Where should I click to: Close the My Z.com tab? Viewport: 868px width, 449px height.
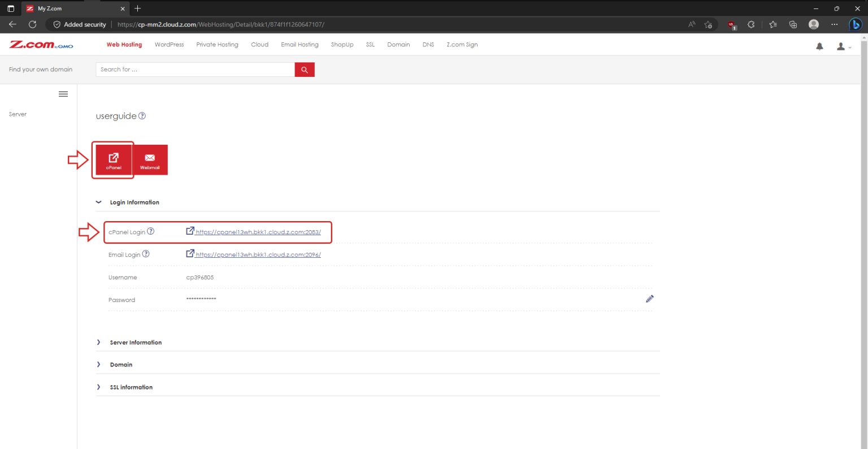click(x=123, y=8)
